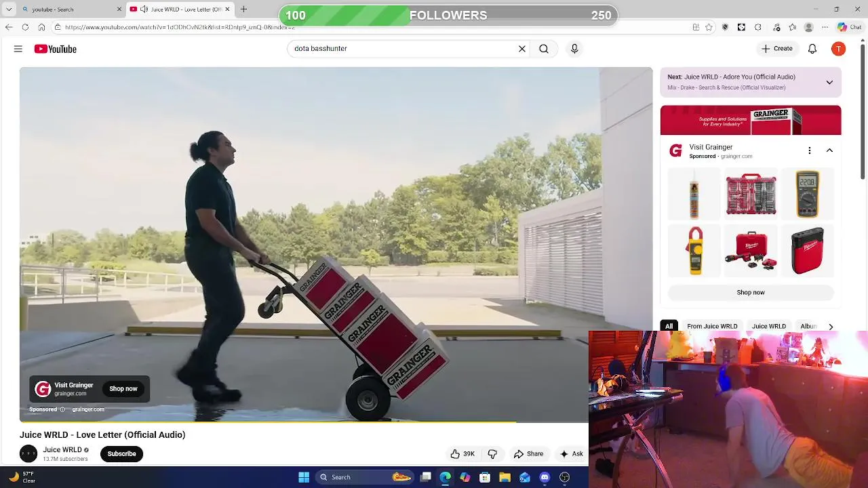Screen dimensions: 868x488
Task: Open the Windows Start menu
Action: click(x=304, y=477)
